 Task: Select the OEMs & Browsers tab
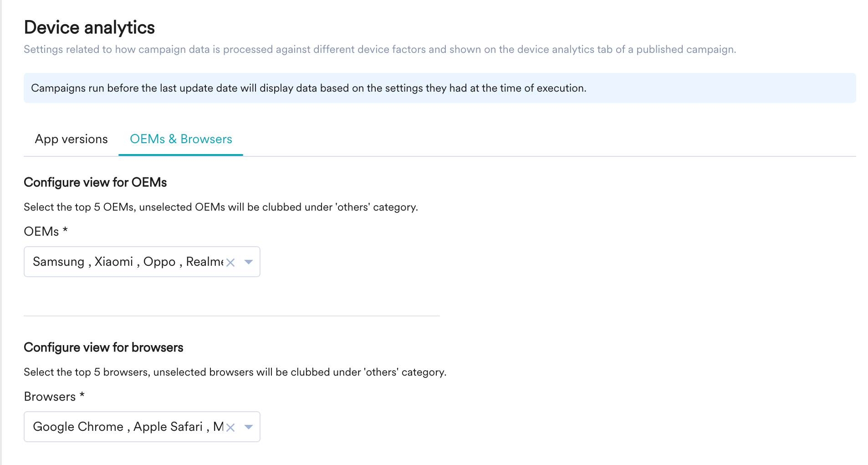click(181, 139)
